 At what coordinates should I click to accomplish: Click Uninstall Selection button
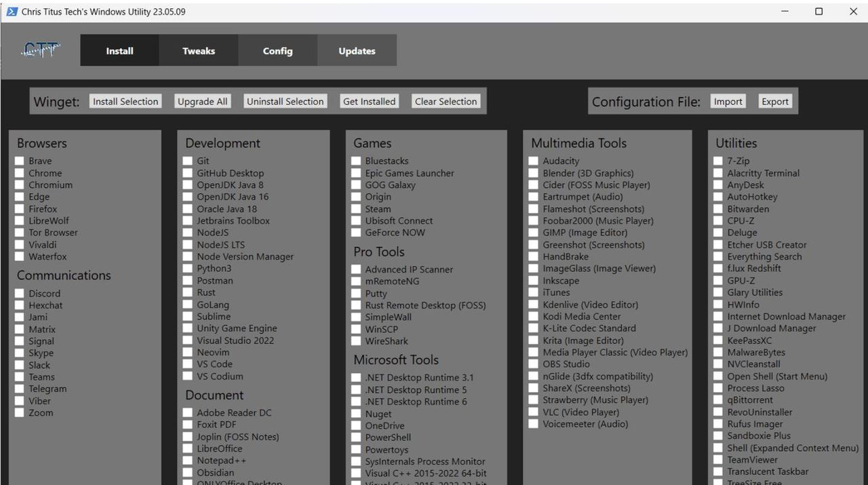point(285,102)
